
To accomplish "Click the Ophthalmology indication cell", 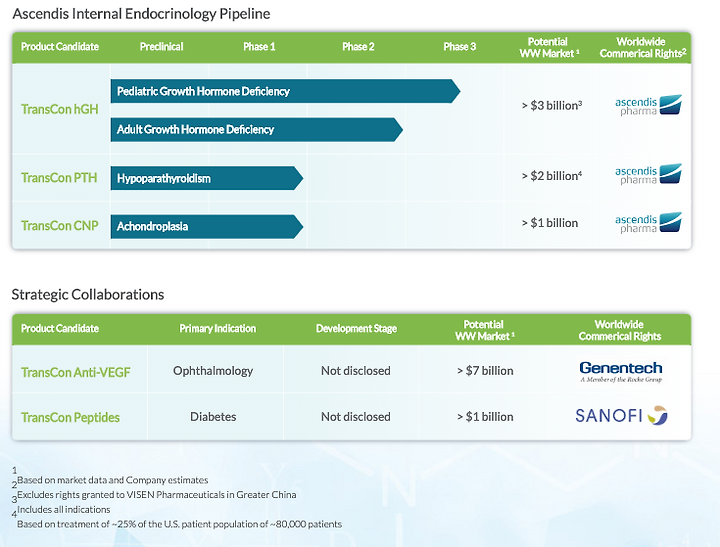I will point(213,371).
